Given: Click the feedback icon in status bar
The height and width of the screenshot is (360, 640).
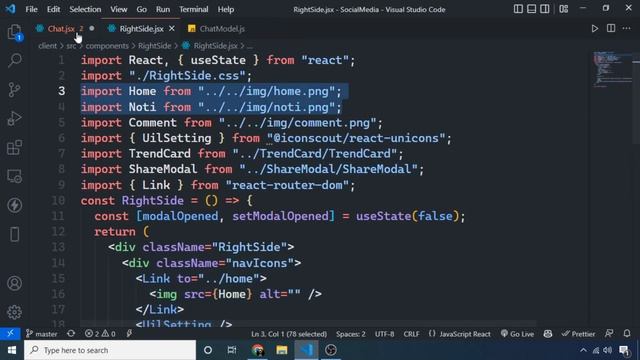Looking at the screenshot, I should tap(609, 334).
